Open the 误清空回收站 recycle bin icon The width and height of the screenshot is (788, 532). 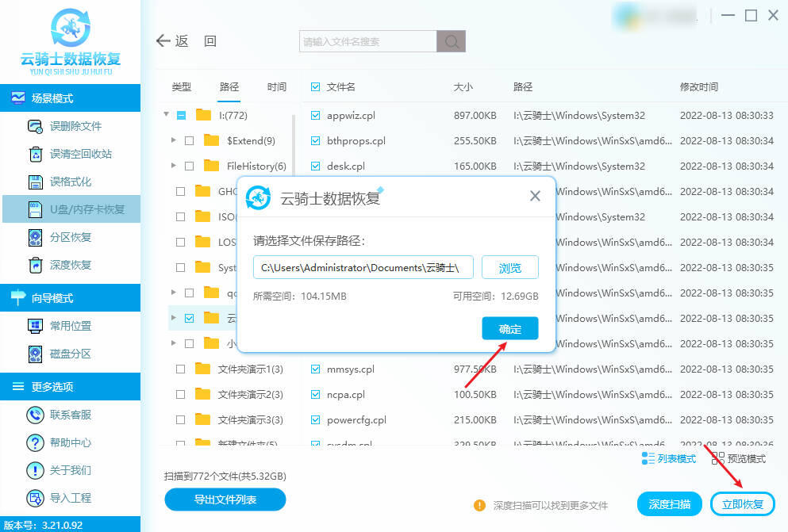[35, 154]
